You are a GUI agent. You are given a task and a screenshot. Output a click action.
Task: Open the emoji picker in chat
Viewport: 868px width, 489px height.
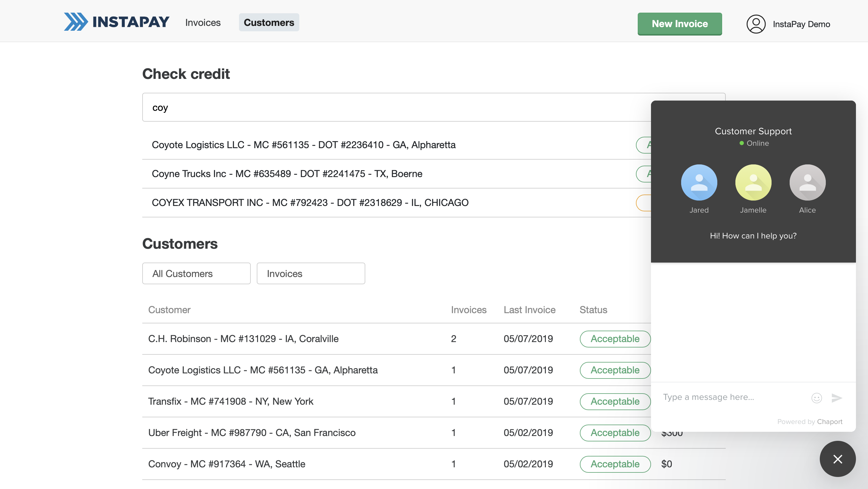pos(816,398)
